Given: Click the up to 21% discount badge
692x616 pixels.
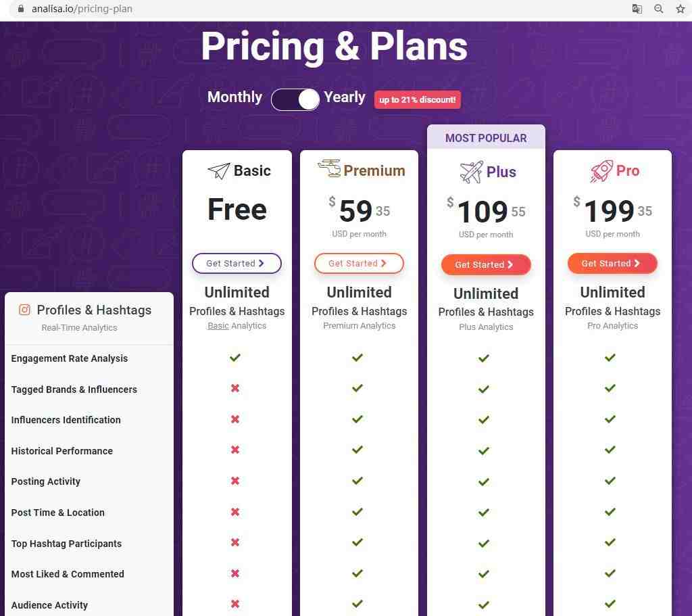Looking at the screenshot, I should (418, 100).
